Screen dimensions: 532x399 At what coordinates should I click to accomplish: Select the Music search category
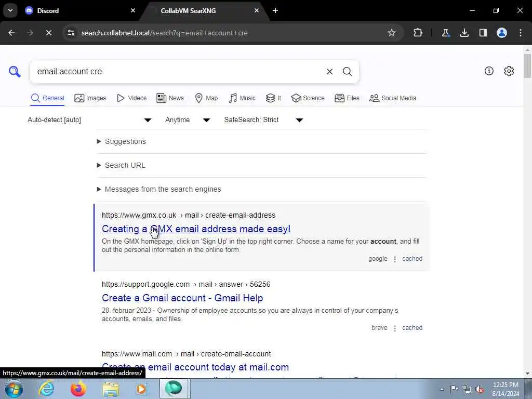tap(242, 98)
